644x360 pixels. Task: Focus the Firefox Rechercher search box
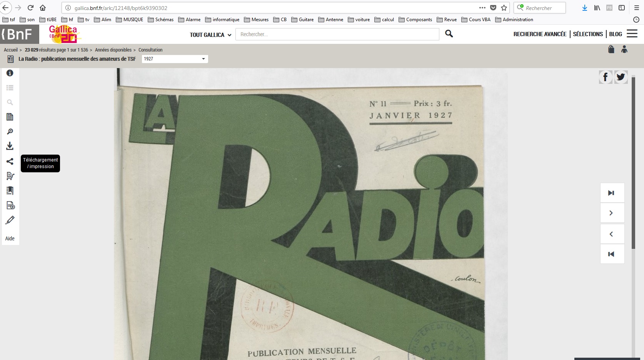pyautogui.click(x=540, y=8)
